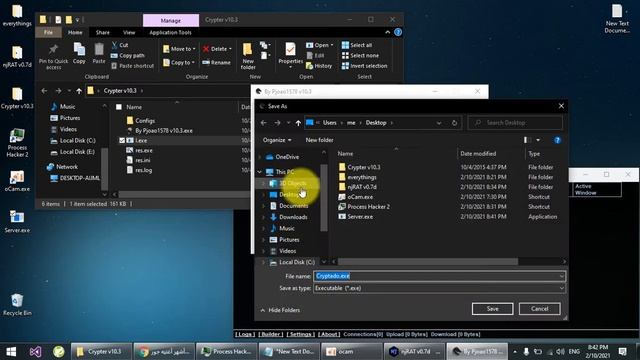Click Pin to Quick access in Explorer ribbon

(53, 56)
